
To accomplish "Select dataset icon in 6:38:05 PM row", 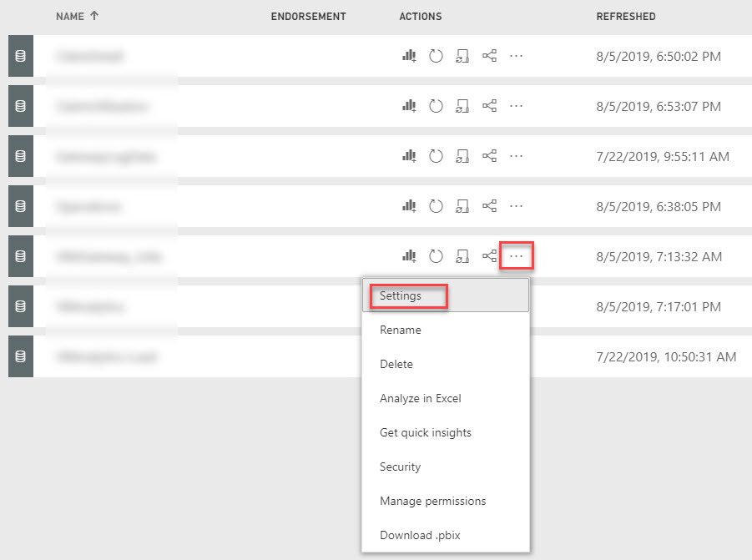I will (x=21, y=206).
